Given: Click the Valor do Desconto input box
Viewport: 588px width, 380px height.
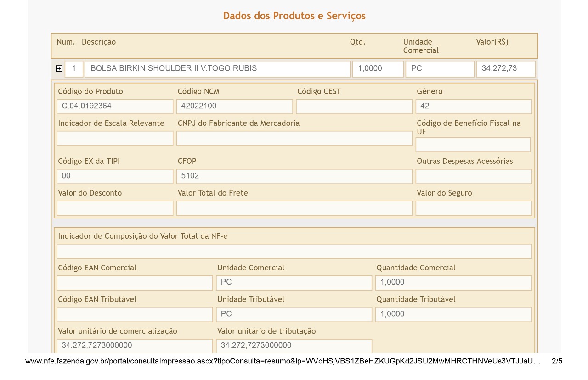Looking at the screenshot, I should [x=115, y=207].
